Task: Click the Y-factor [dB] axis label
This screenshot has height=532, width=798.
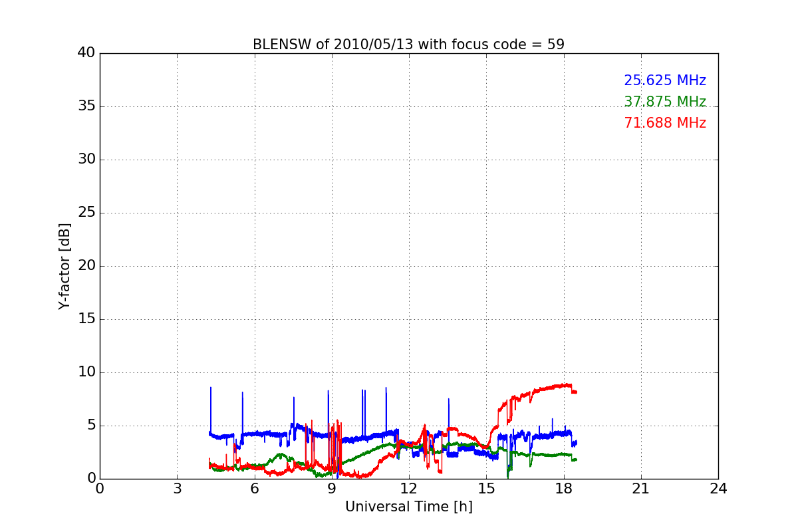Action: click(x=65, y=266)
